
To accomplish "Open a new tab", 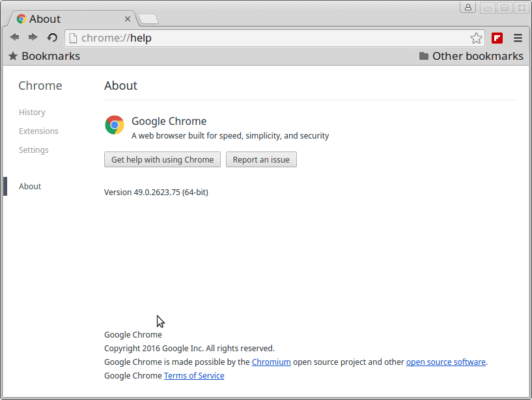I will tap(148, 19).
